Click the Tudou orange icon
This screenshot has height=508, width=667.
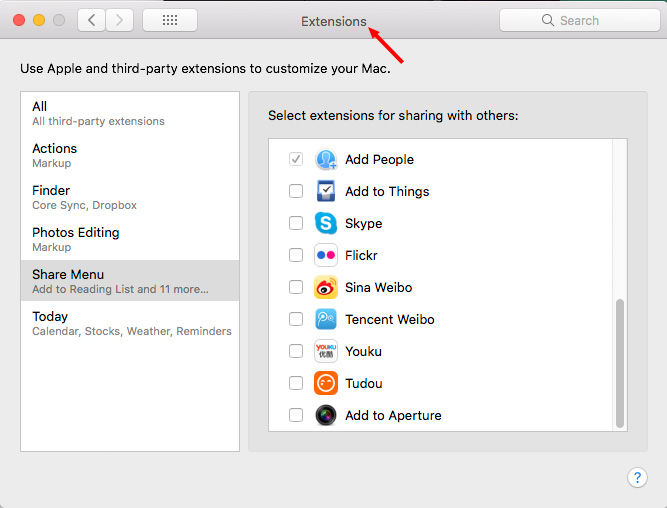326,383
